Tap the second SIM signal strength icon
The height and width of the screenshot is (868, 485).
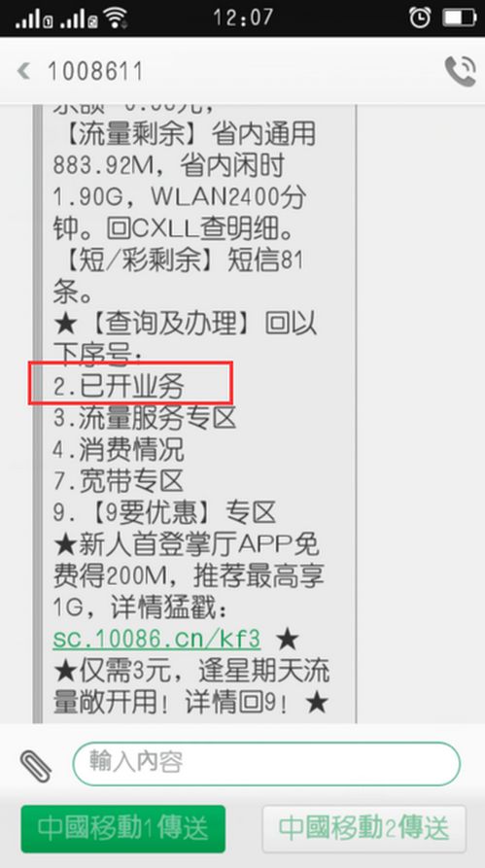(79, 19)
